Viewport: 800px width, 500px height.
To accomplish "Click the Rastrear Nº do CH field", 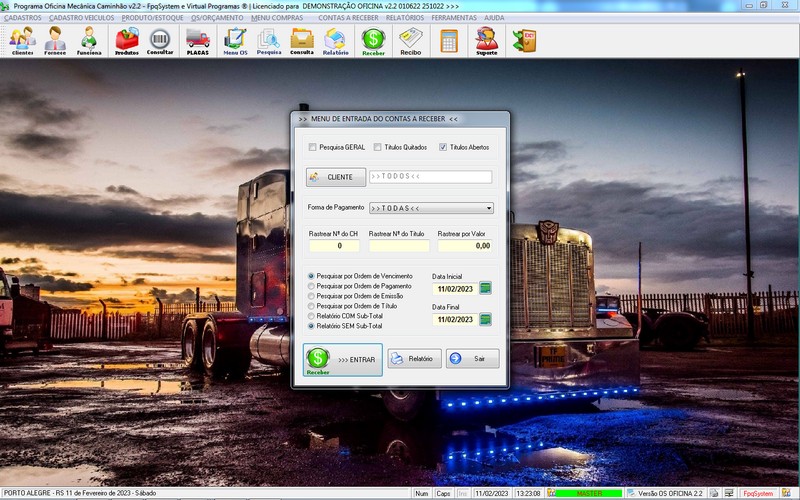I will [334, 246].
